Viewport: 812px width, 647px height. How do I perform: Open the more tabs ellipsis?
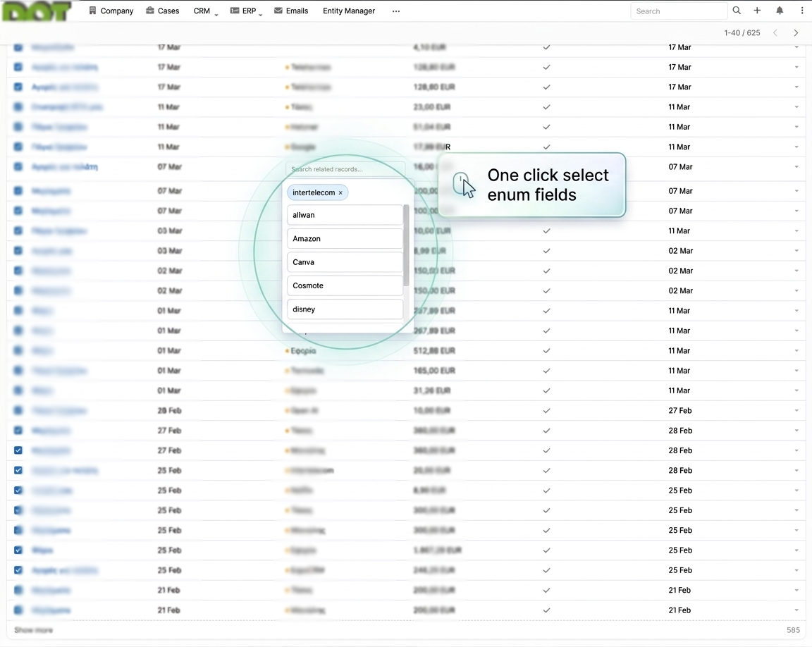coord(396,11)
